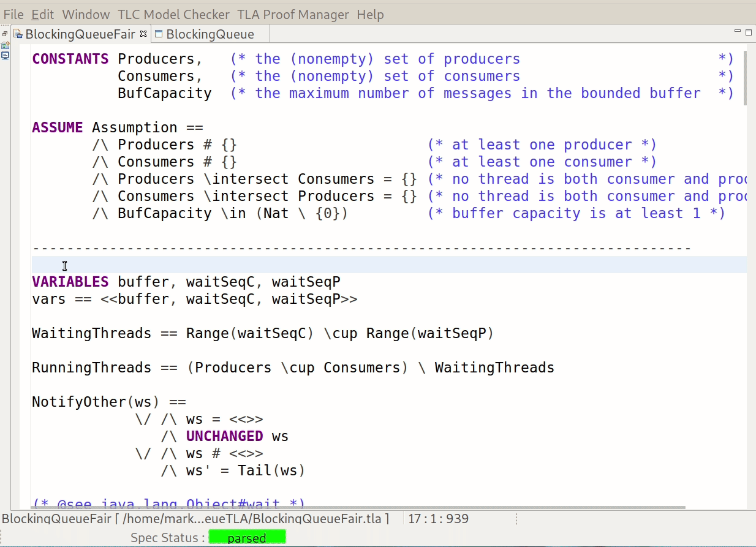Close the BlockingQueueFair editor tab
756x547 pixels.
143,34
